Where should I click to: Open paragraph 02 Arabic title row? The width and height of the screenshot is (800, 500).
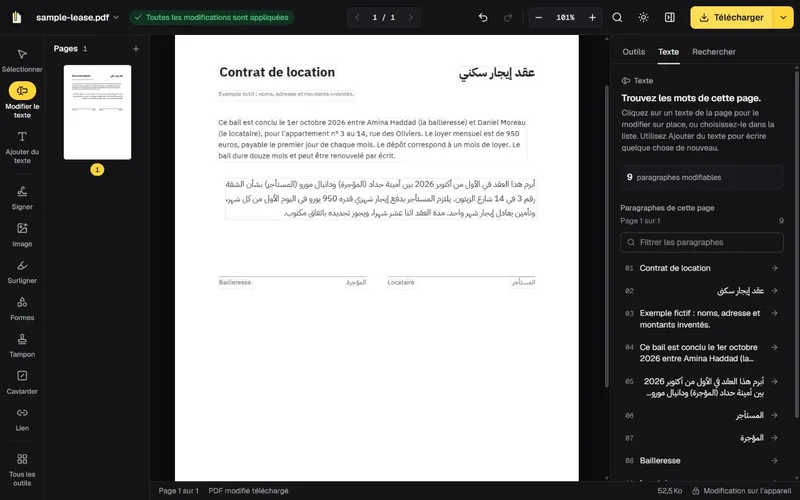click(x=702, y=291)
